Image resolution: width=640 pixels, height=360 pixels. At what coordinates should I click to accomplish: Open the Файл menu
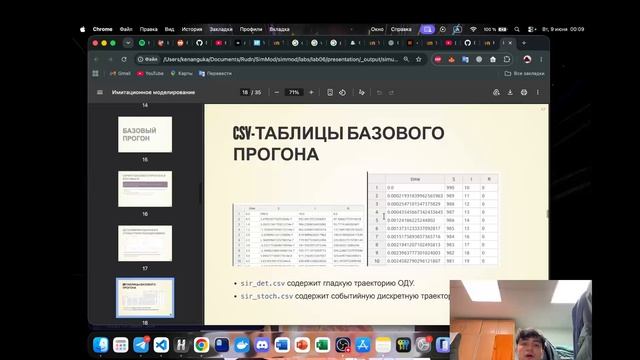pos(126,29)
